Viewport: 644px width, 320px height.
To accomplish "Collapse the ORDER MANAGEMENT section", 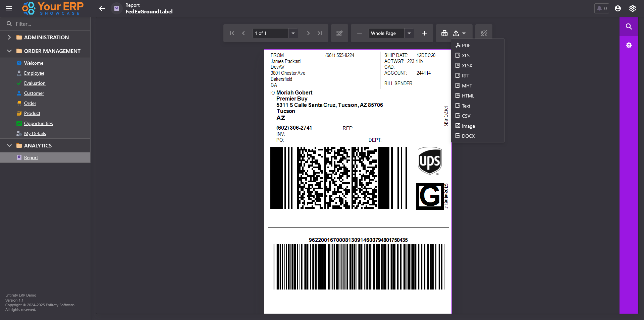I will (x=9, y=51).
